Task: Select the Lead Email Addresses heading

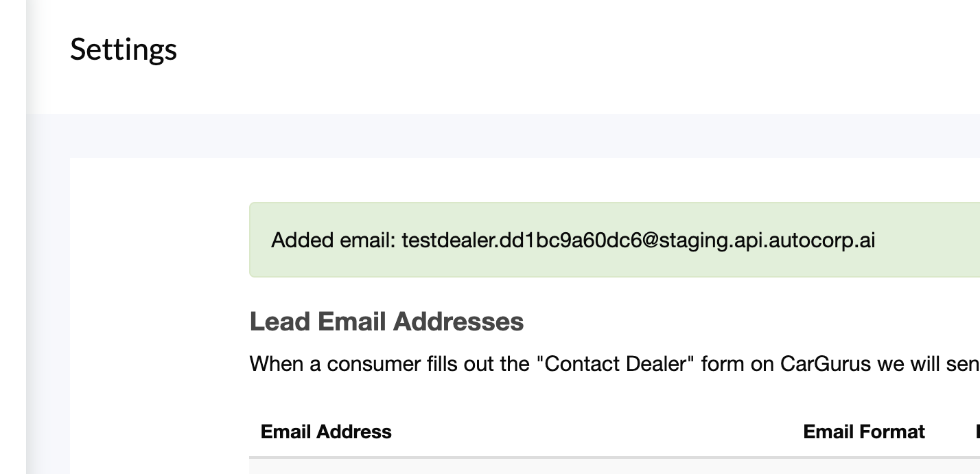Action: point(386,321)
